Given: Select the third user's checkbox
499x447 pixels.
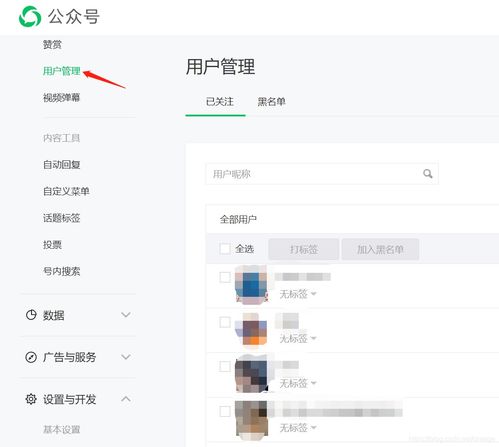Looking at the screenshot, I should (x=225, y=366).
